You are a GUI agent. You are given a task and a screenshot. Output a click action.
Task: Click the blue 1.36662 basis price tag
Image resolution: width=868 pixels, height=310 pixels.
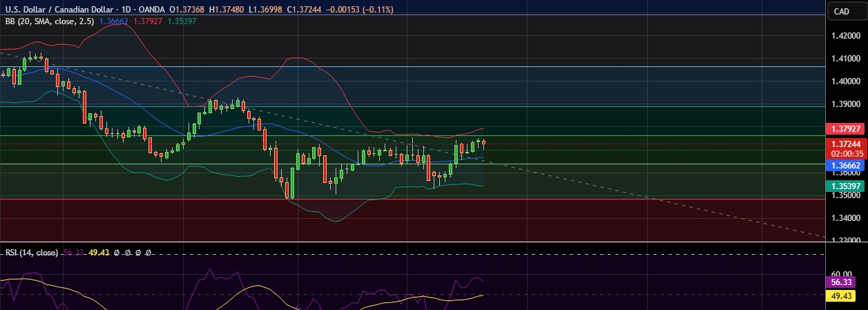846,166
